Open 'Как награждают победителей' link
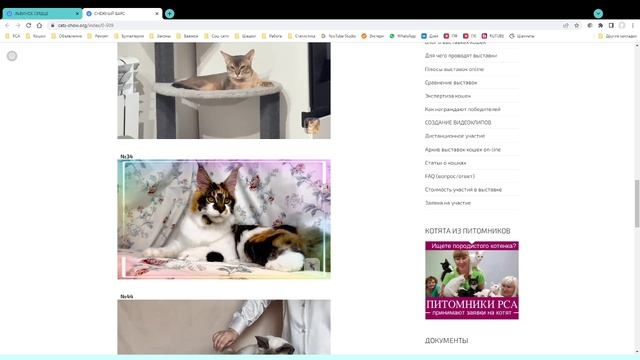 tap(462, 109)
